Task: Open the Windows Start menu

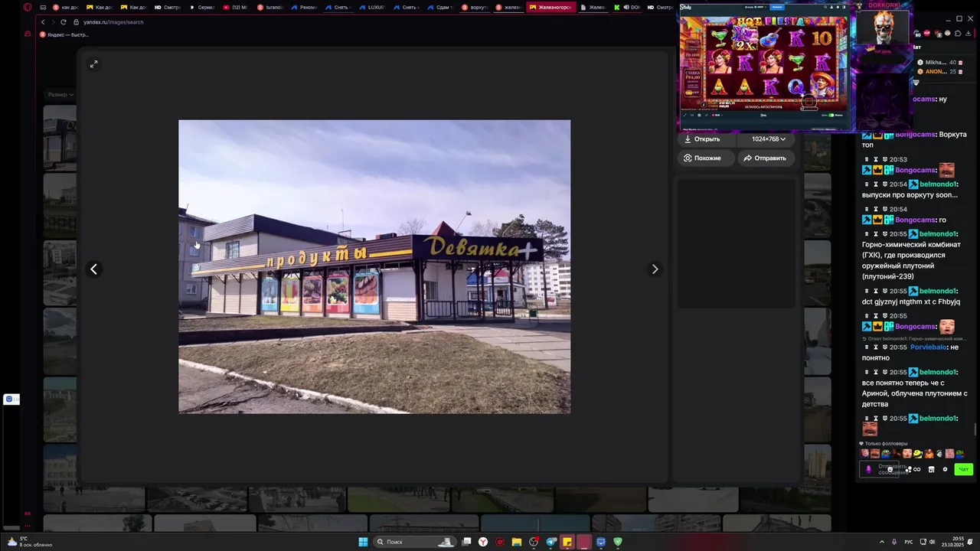Action: pos(363,542)
